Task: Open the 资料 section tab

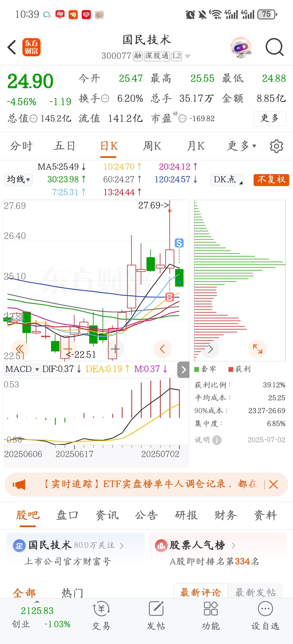Action: point(266,515)
